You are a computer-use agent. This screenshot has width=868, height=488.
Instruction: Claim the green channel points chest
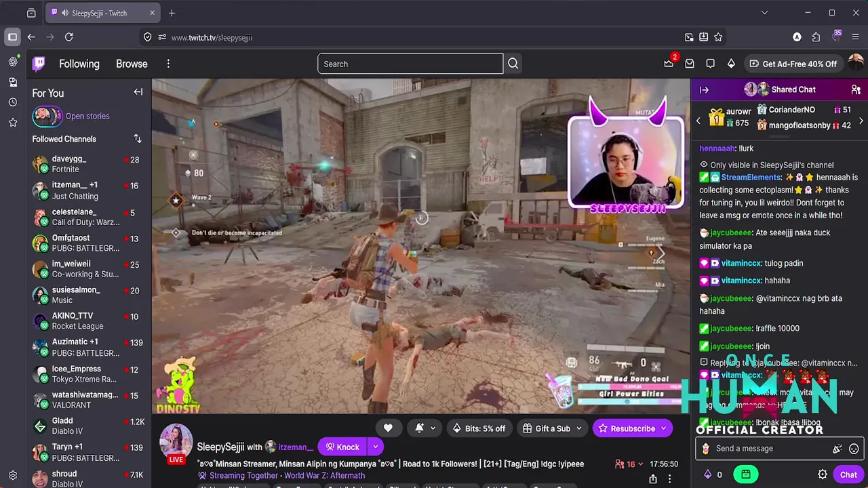pyautogui.click(x=746, y=474)
